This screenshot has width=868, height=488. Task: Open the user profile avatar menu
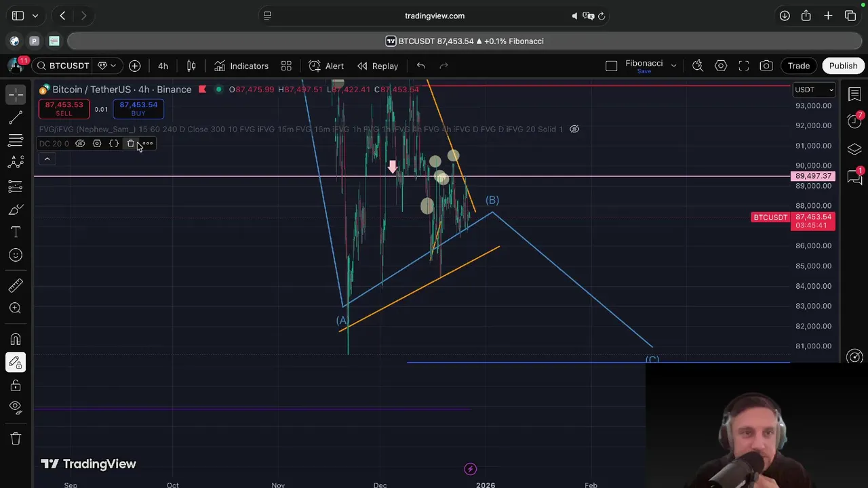[x=16, y=66]
